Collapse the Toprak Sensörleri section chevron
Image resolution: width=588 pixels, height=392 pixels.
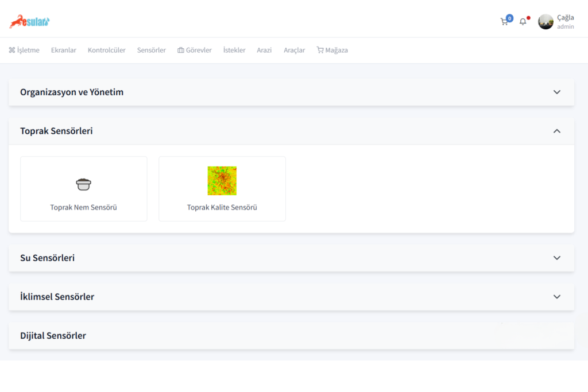(x=556, y=131)
